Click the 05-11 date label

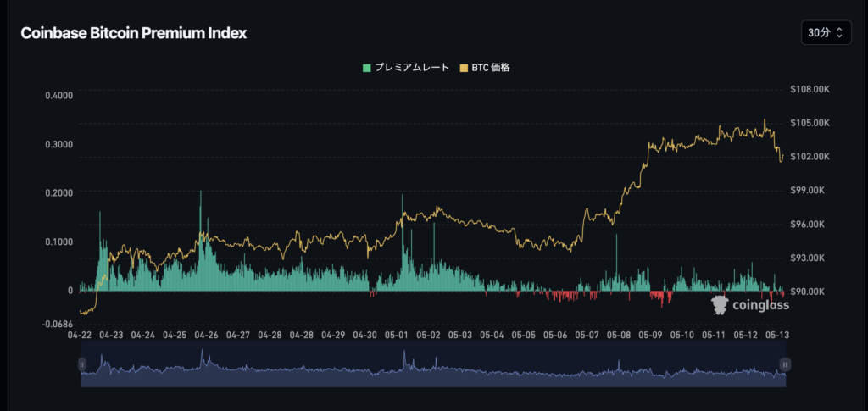(x=713, y=335)
